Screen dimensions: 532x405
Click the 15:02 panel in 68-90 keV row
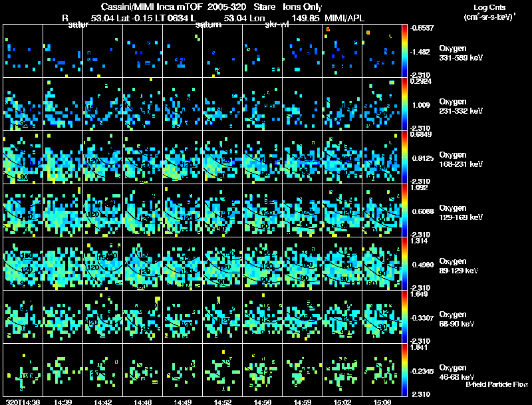tap(342, 317)
